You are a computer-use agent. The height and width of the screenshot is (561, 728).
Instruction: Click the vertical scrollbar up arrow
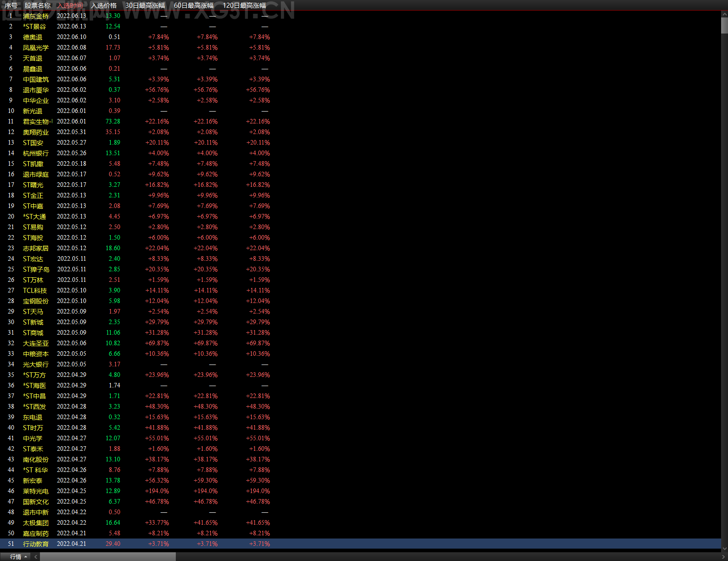point(724,14)
